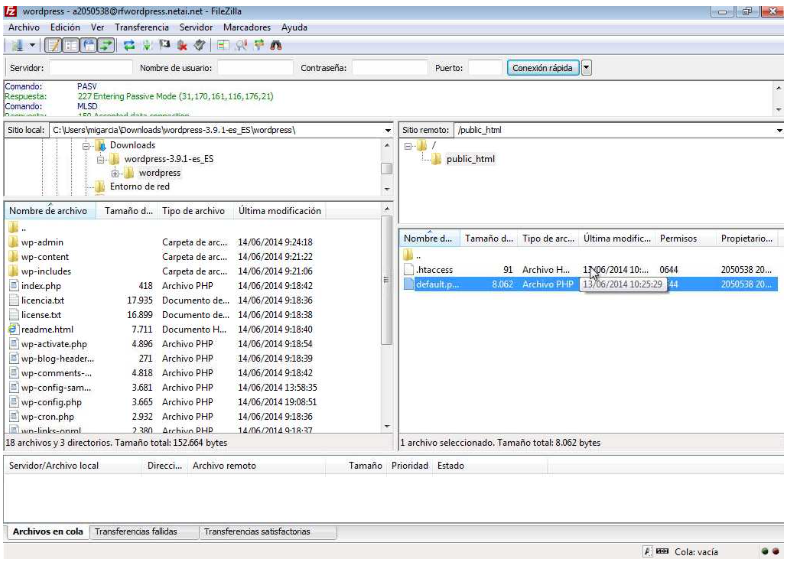Viewport: 792px width, 569px height.
Task: Click the Cola: vacía queue status icon
Action: point(662,552)
